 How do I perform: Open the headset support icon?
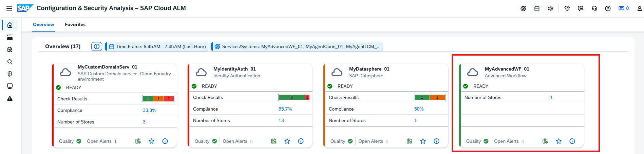click(x=594, y=8)
